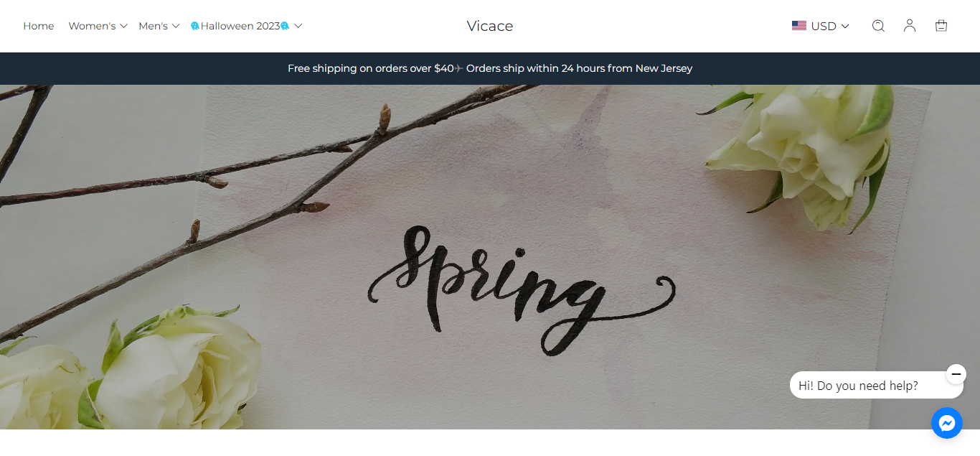Open the shopping bag cart icon
The height and width of the screenshot is (456, 980).
pos(941,26)
